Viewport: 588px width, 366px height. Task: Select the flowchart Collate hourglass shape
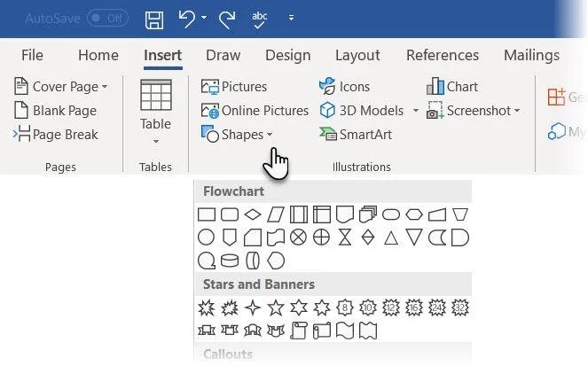[x=345, y=238]
